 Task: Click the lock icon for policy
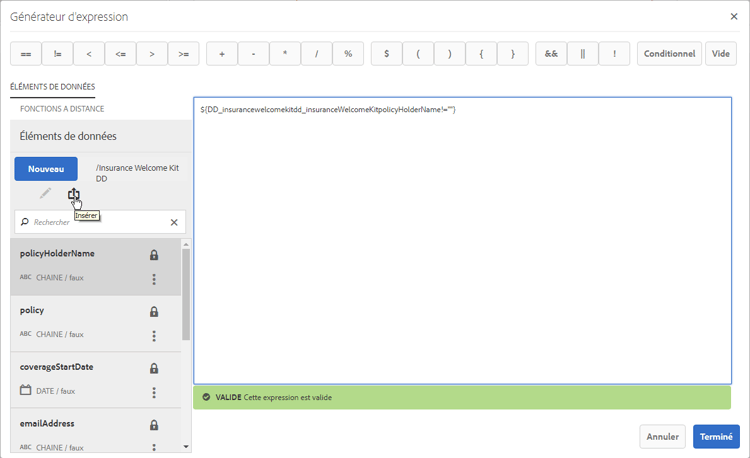[x=154, y=312]
